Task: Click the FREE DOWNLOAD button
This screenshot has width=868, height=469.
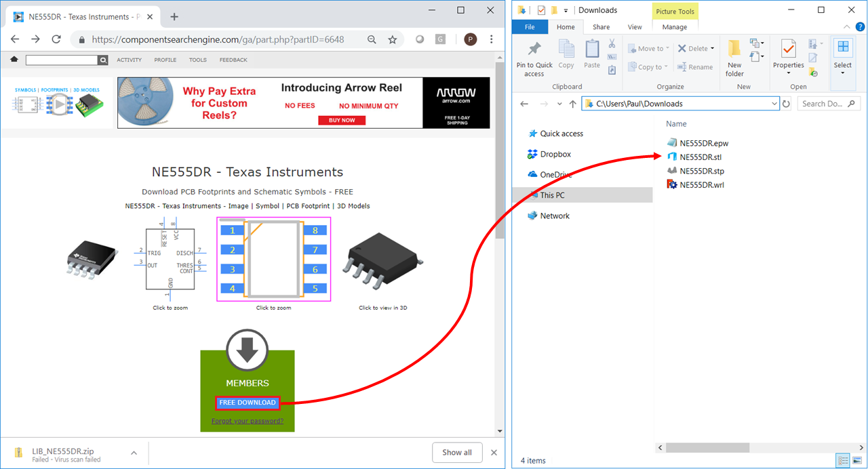Action: pyautogui.click(x=248, y=403)
